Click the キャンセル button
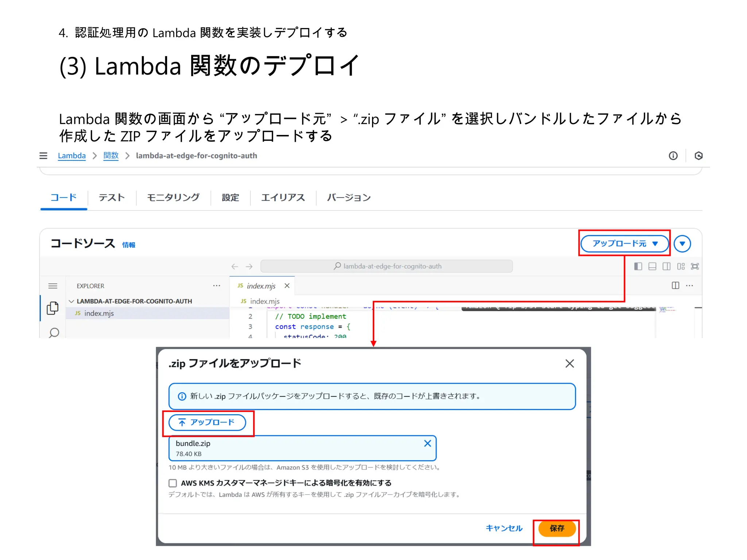This screenshot has width=747, height=560. (x=504, y=528)
